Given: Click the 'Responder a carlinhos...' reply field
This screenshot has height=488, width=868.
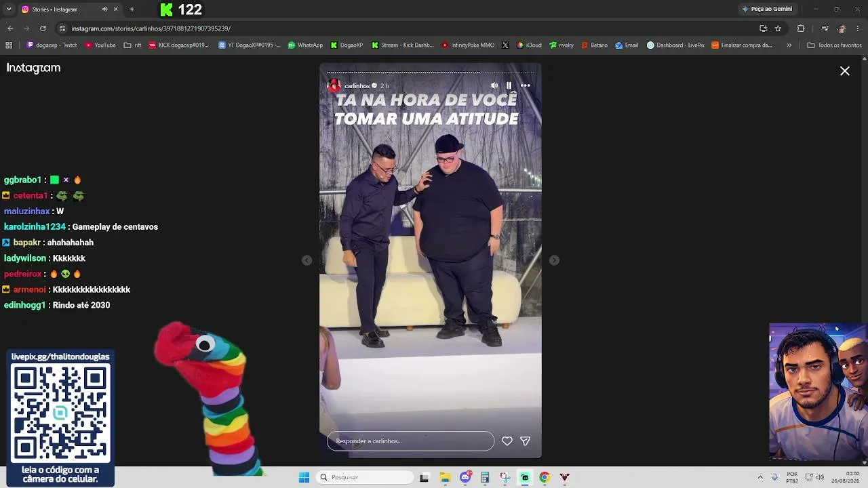Looking at the screenshot, I should point(410,441).
